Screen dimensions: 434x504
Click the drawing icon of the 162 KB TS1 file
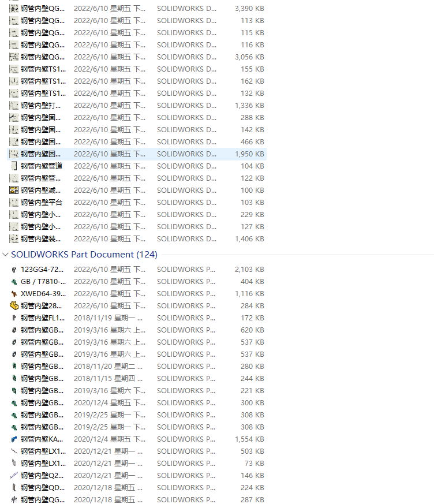(x=14, y=81)
